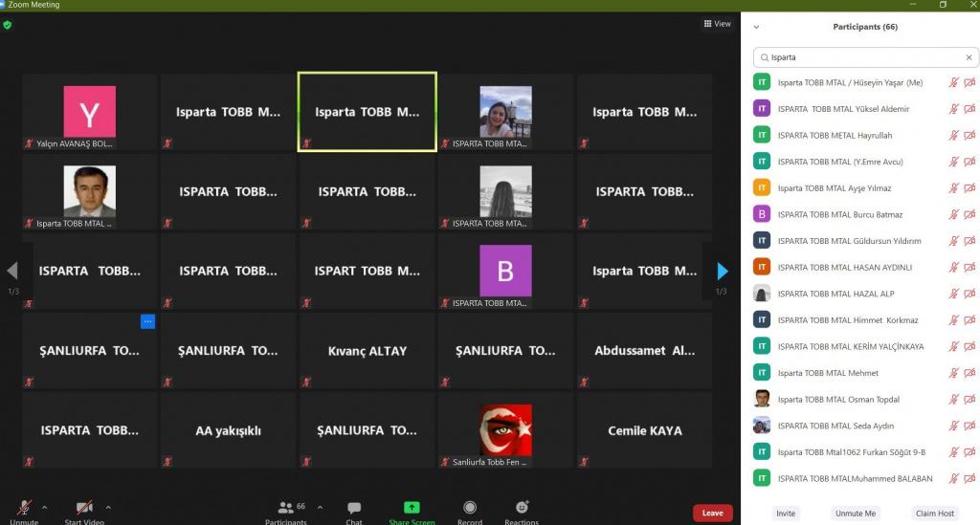Select Cemile KAYA video tile
980x525 pixels.
pyautogui.click(x=644, y=430)
